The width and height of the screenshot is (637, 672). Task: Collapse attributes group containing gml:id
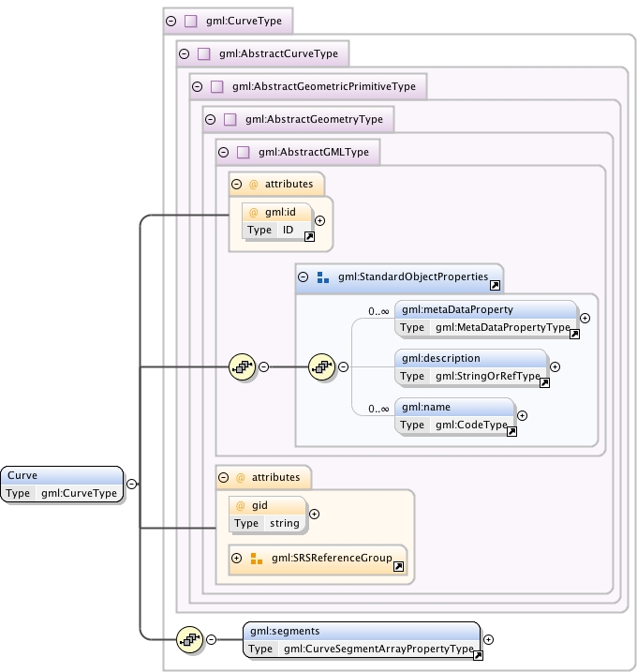click(x=236, y=185)
